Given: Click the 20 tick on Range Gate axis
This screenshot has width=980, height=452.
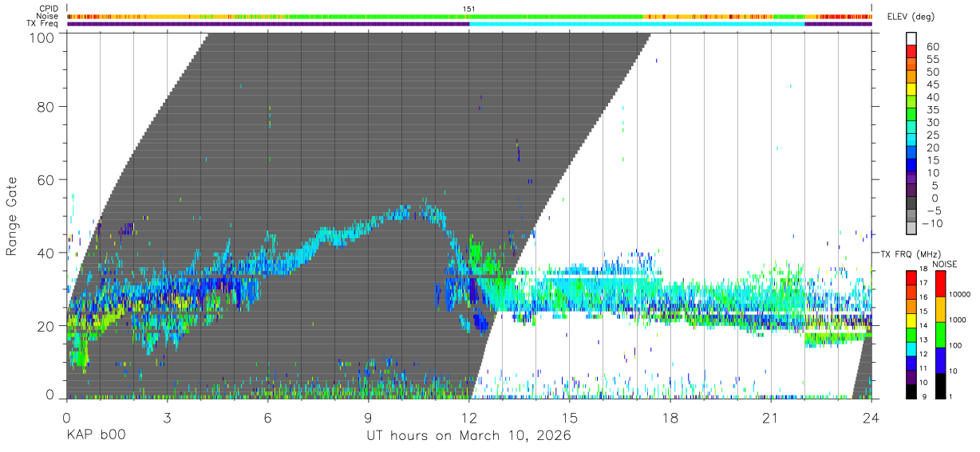Looking at the screenshot, I should (x=45, y=326).
